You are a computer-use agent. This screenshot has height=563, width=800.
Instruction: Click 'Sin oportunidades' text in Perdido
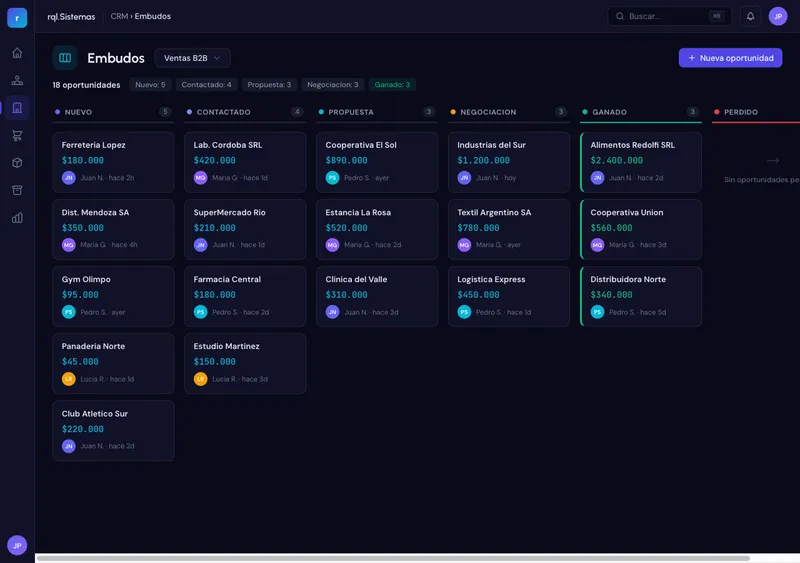762,180
